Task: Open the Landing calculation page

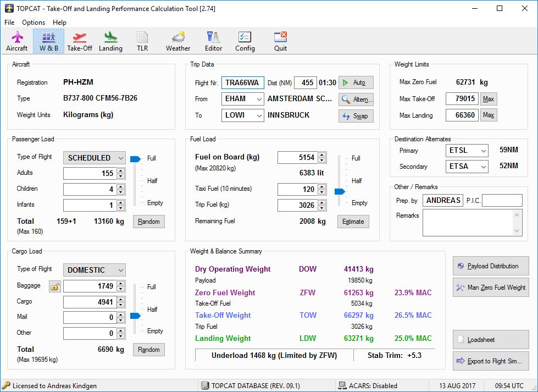Action: (110, 41)
